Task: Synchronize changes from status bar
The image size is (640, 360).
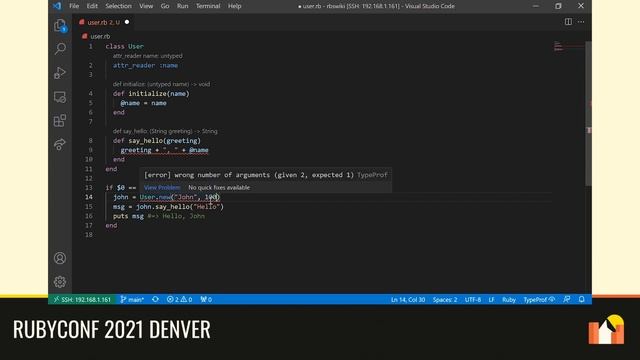Action: pos(156,300)
